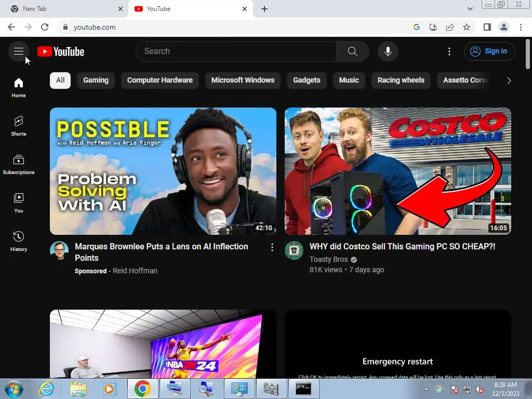The width and height of the screenshot is (532, 399).
Task: Open Subscriptions in sidebar
Action: click(x=19, y=165)
